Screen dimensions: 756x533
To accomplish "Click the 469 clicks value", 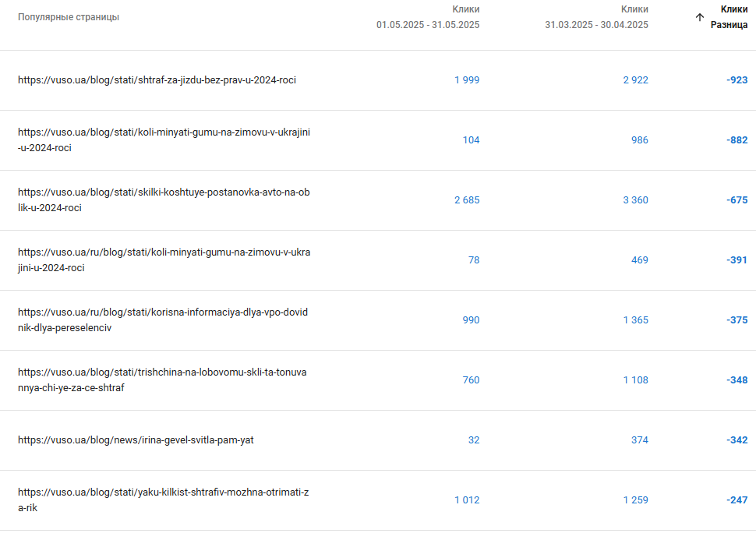I will click(640, 259).
